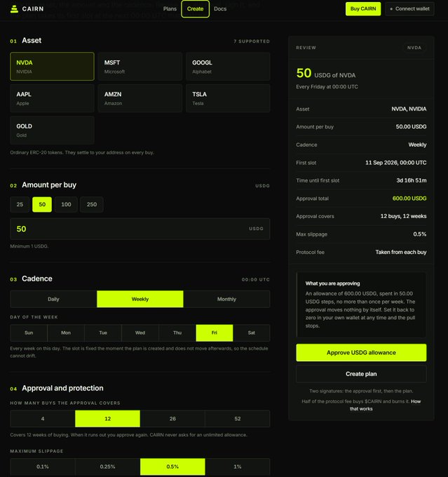Viewport: 448px width, 477px height.
Task: Click Approve USDG allowance button
Action: point(361,353)
